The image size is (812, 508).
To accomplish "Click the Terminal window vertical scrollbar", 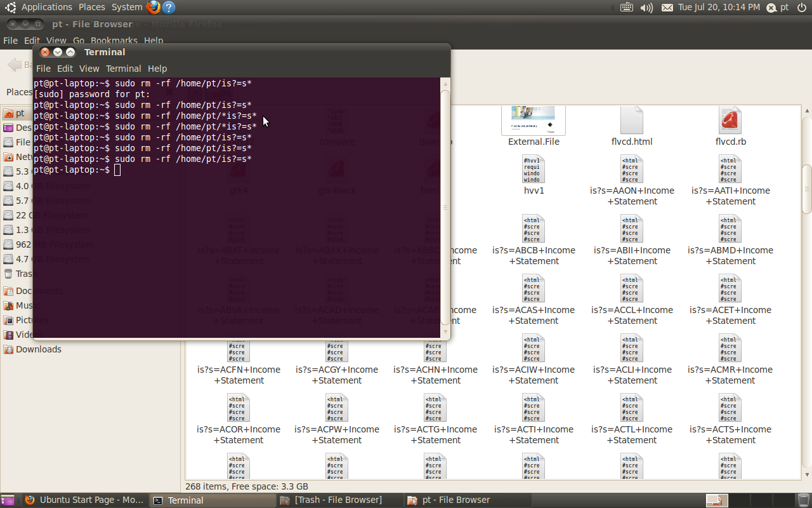I will [445, 208].
